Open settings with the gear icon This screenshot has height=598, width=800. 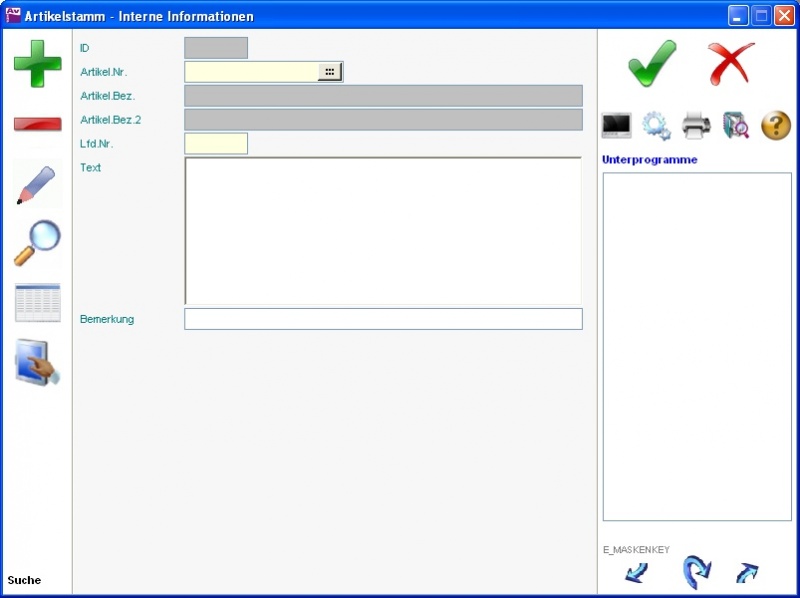pyautogui.click(x=656, y=126)
